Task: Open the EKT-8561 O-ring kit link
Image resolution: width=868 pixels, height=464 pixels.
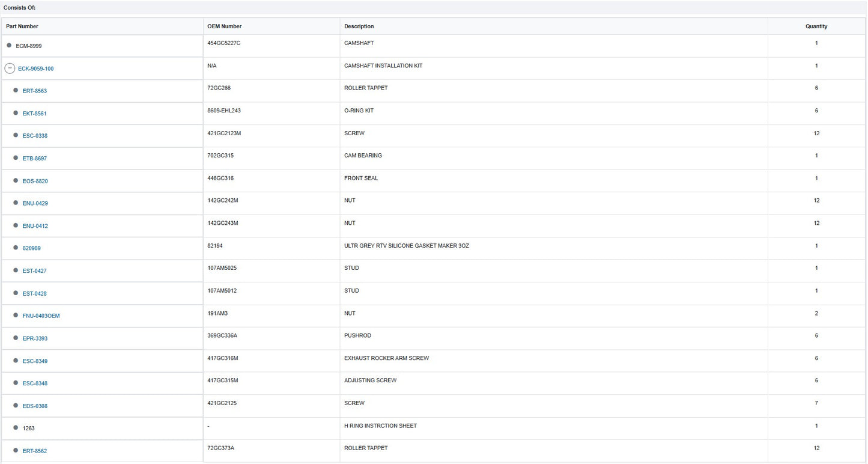Action: [x=34, y=114]
